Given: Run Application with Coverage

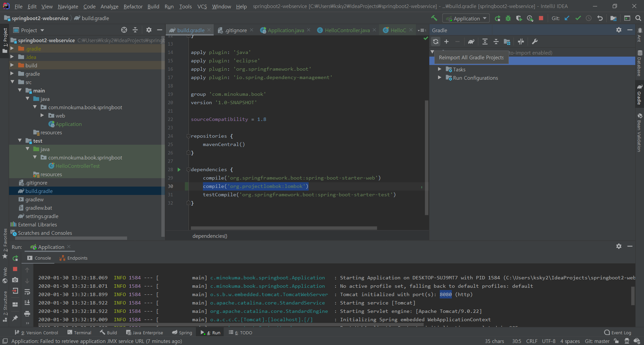Looking at the screenshot, I should click(x=519, y=18).
